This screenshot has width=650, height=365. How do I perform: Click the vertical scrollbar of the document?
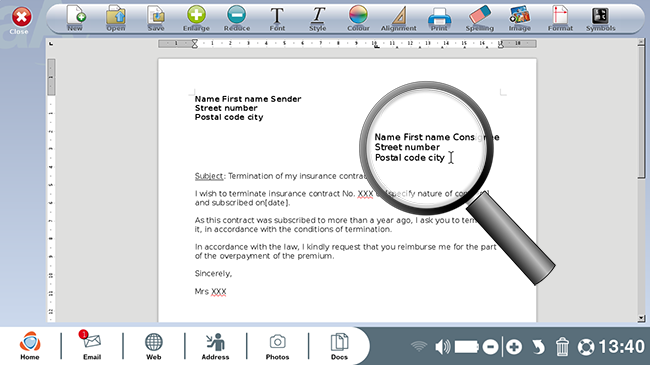point(641,180)
